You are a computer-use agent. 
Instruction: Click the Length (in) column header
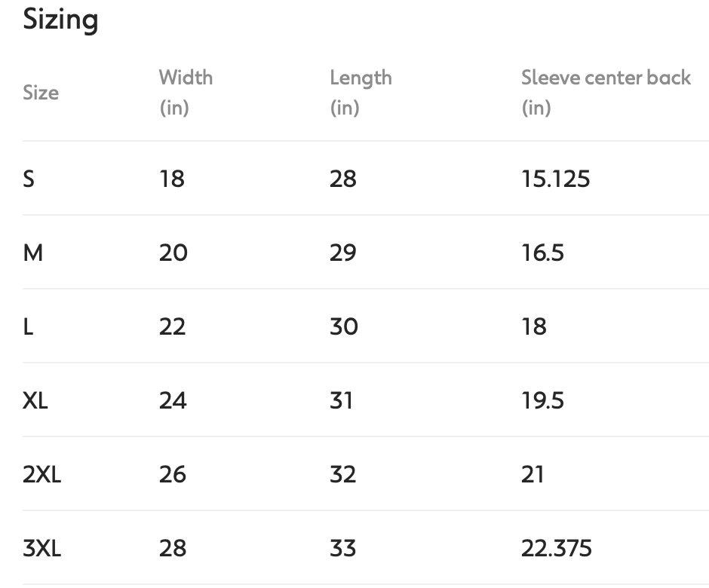click(x=361, y=92)
